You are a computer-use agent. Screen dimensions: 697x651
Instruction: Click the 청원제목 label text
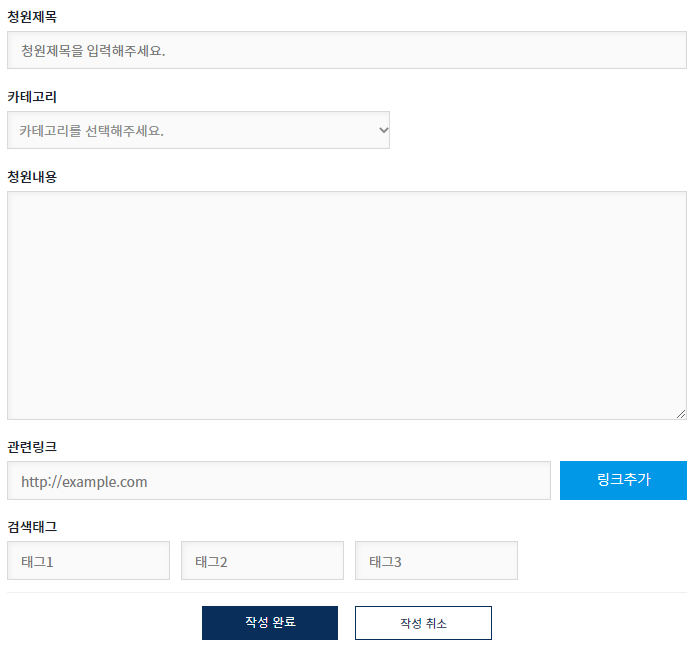coord(32,17)
